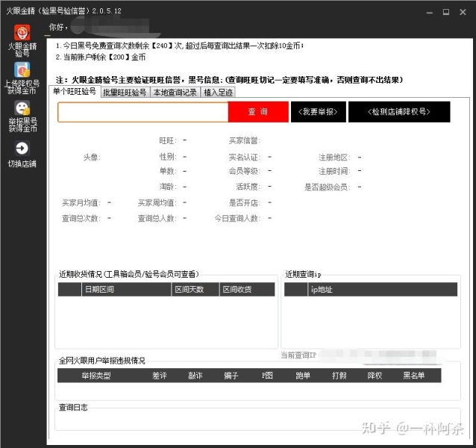The image size is (476, 448).
Task: Click the 区间天数 column header
Action: (x=189, y=290)
